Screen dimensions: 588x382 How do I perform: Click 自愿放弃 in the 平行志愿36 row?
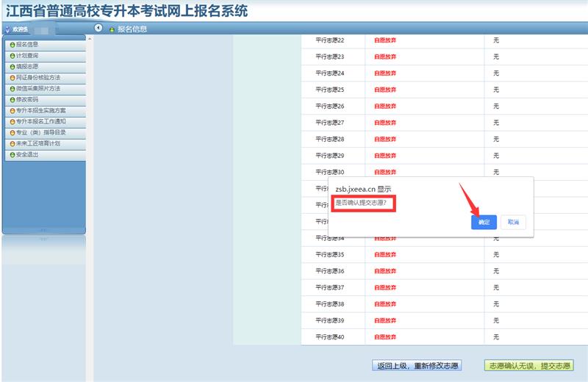point(385,271)
